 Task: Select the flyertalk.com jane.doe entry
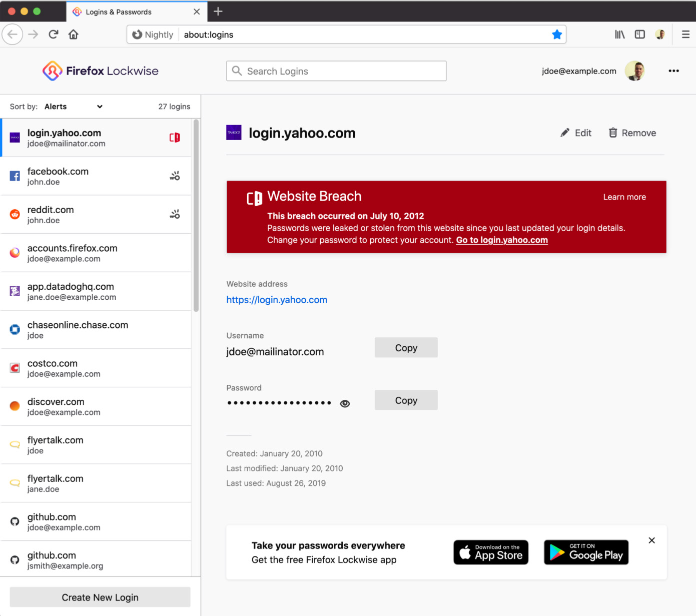point(96,483)
